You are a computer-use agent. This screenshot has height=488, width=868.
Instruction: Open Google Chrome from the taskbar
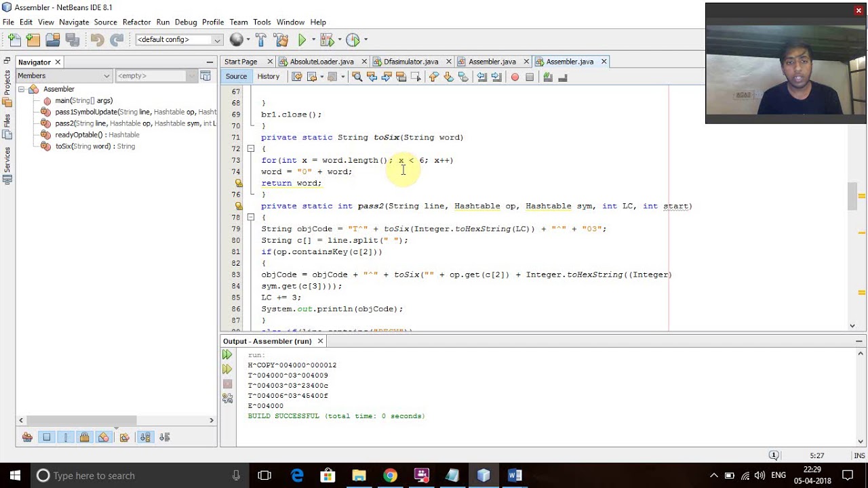(390, 475)
